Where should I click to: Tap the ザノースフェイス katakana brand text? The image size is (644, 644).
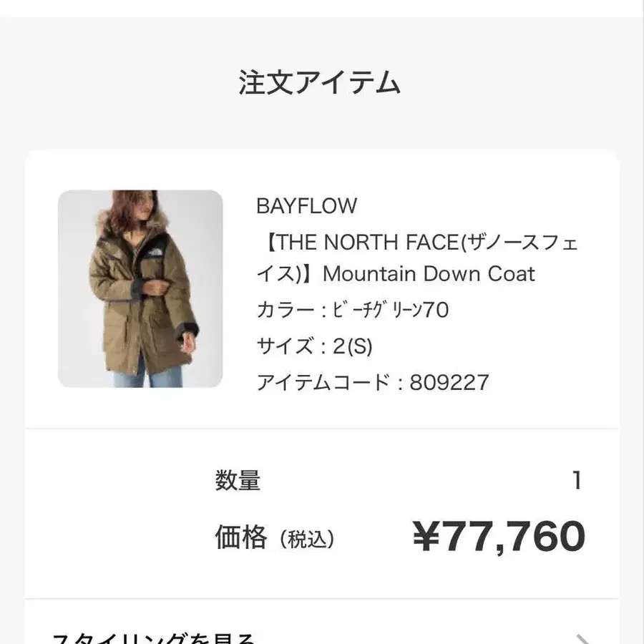click(522, 243)
